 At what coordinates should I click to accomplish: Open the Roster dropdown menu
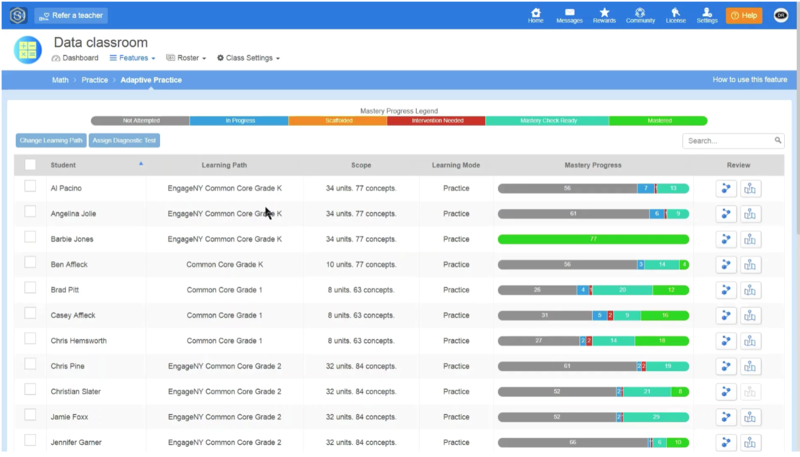(x=186, y=58)
